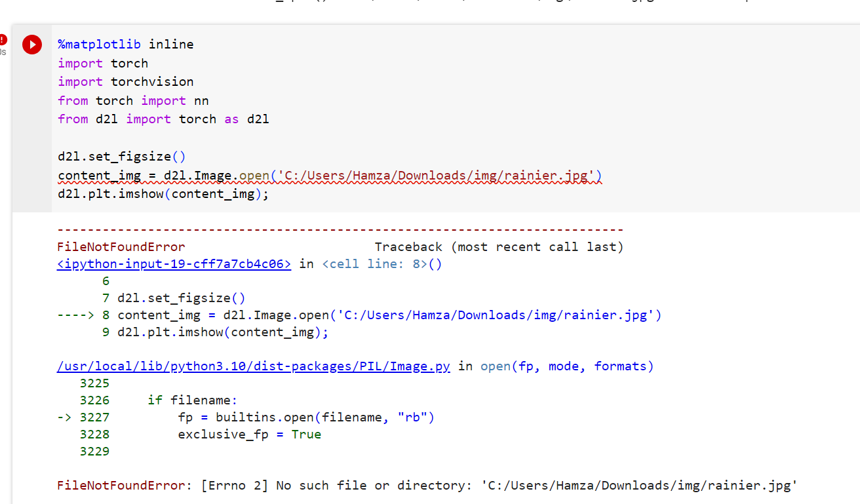The height and width of the screenshot is (504, 860).
Task: Click the red exclamation error badge beside the cell
Action: tap(3, 39)
